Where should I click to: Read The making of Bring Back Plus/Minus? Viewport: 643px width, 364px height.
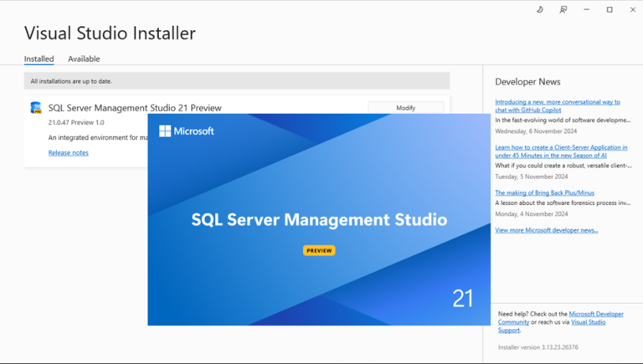(544, 193)
